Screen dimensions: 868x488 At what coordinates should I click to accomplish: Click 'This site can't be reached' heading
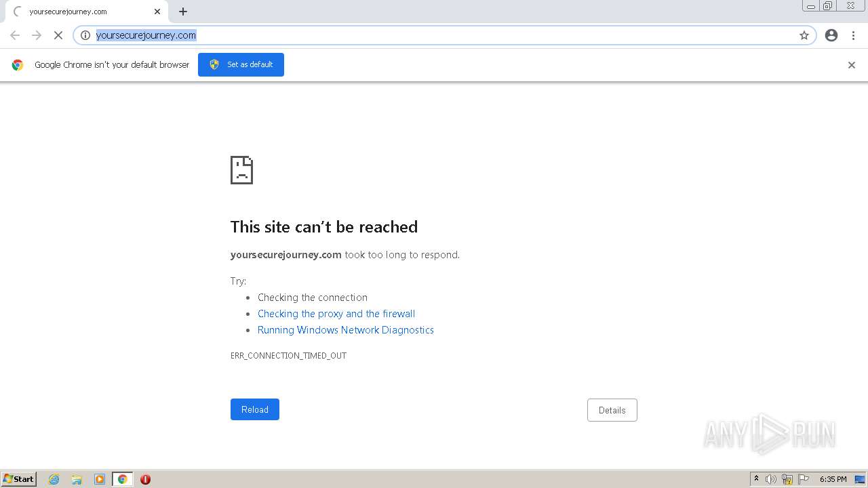click(324, 227)
